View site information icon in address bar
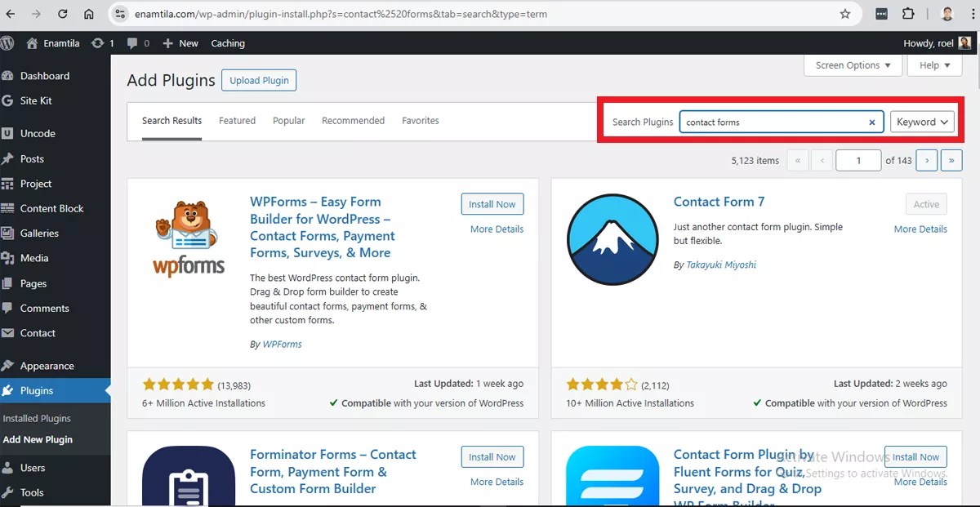Screen dimensions: 980x507 (120, 14)
